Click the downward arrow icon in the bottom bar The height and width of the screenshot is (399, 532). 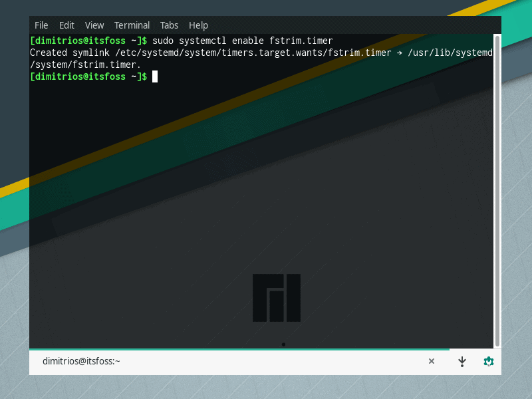(x=462, y=361)
